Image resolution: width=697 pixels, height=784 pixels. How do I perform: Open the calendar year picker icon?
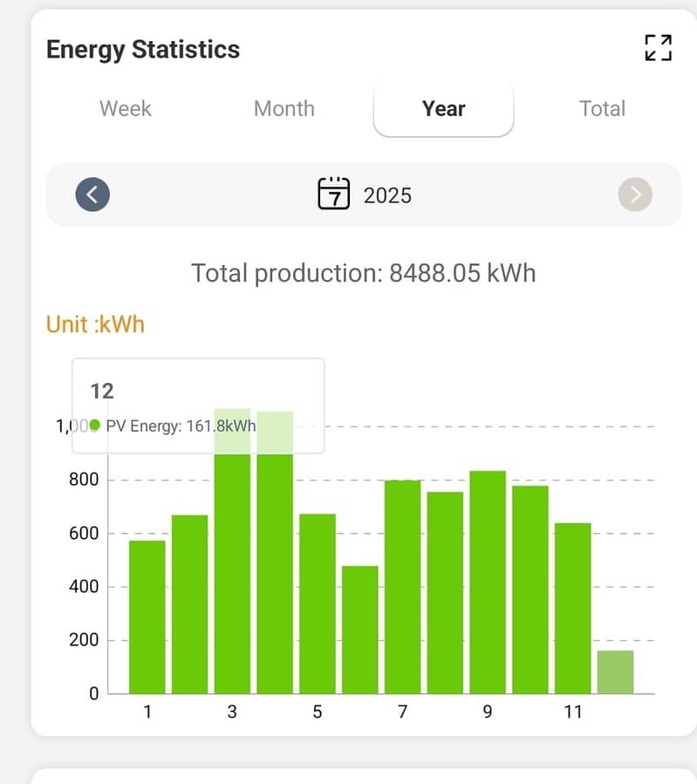click(334, 194)
